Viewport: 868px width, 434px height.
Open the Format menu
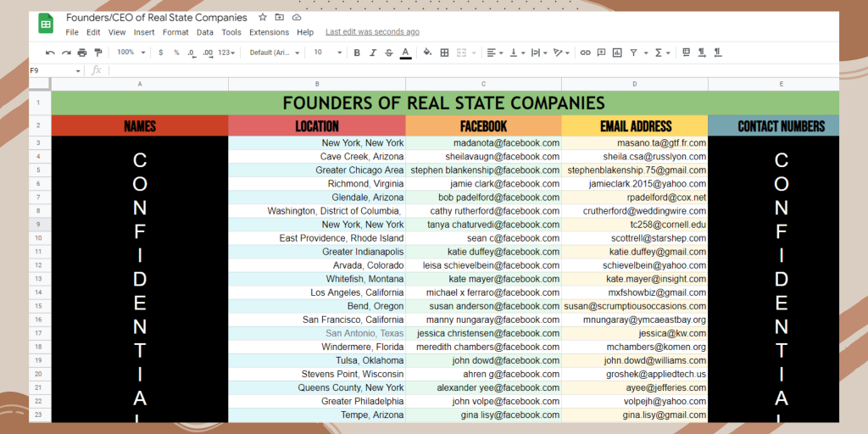[x=175, y=32]
